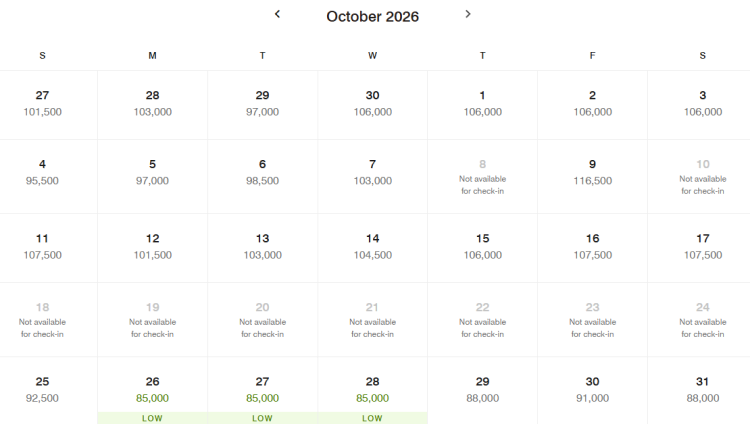
Task: Go to the previous month arrow
Action: coord(277,14)
